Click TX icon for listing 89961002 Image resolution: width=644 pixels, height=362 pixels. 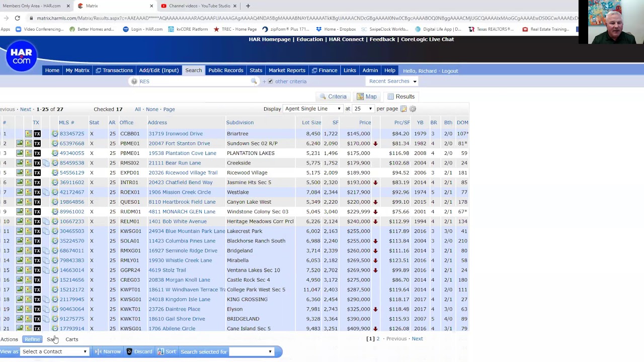37,212
